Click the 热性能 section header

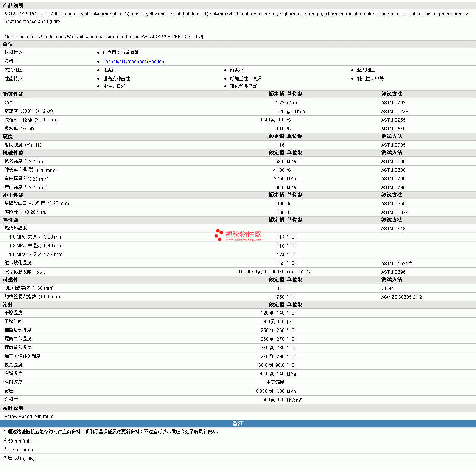click(11, 220)
